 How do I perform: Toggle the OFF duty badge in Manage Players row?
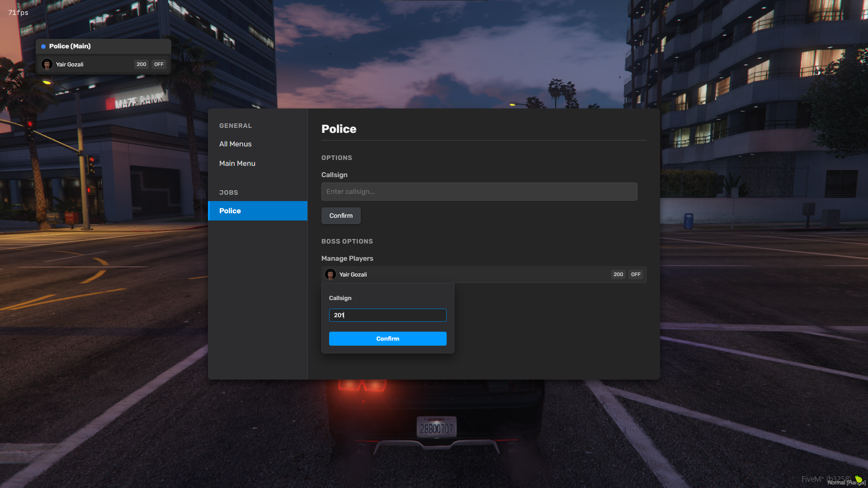pyautogui.click(x=636, y=274)
